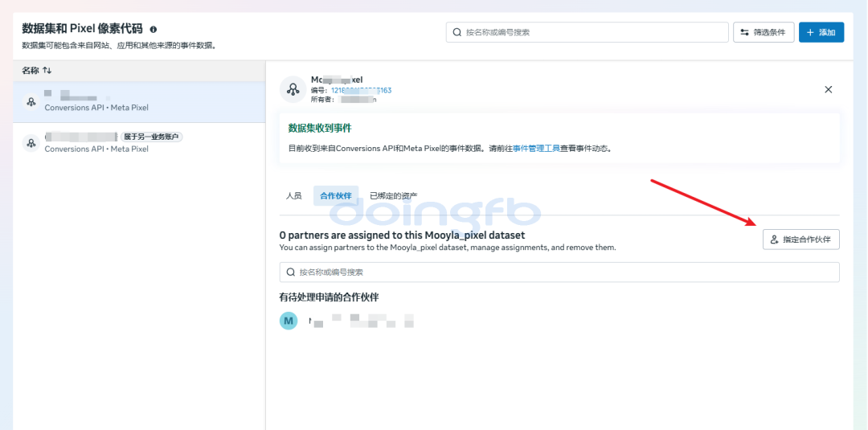The height and width of the screenshot is (430, 868).
Task: Toggle the 名称 column sort arrows
Action: [47, 71]
